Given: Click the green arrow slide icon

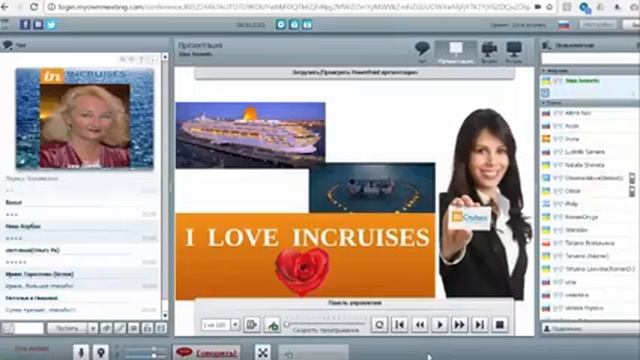Looking at the screenshot, I should tap(272, 325).
